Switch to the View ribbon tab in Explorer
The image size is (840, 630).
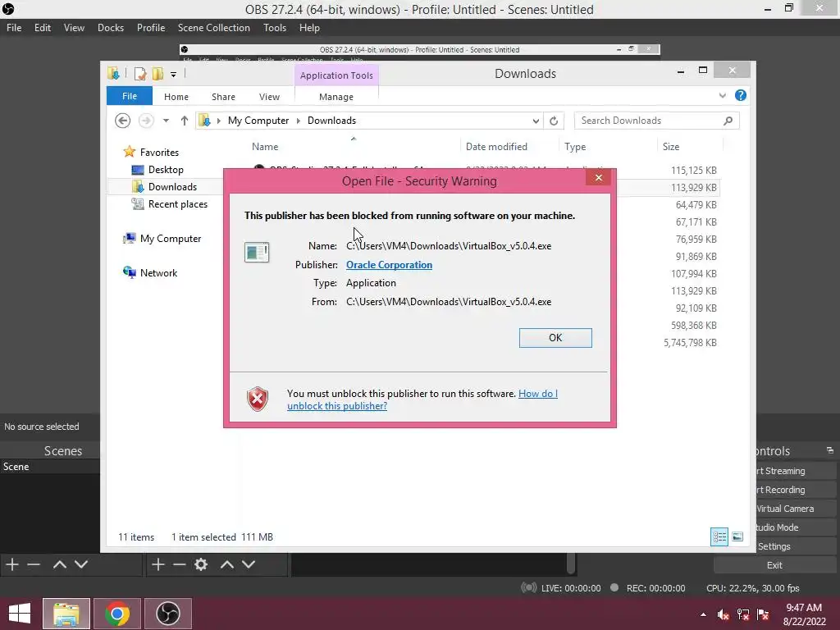pyautogui.click(x=269, y=97)
